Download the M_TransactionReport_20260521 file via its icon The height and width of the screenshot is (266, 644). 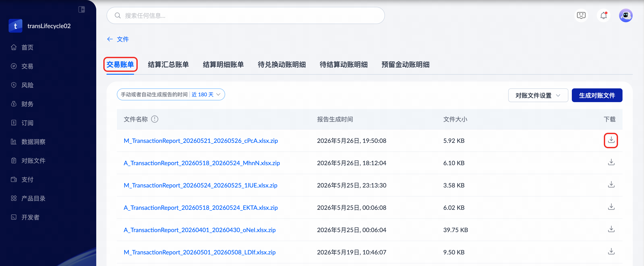611,140
